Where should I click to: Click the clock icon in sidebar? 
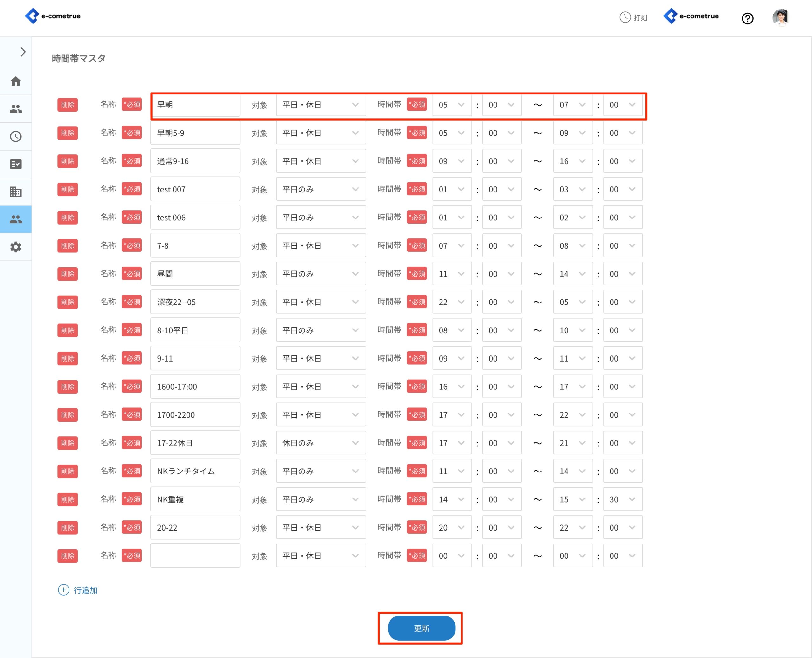click(x=16, y=136)
